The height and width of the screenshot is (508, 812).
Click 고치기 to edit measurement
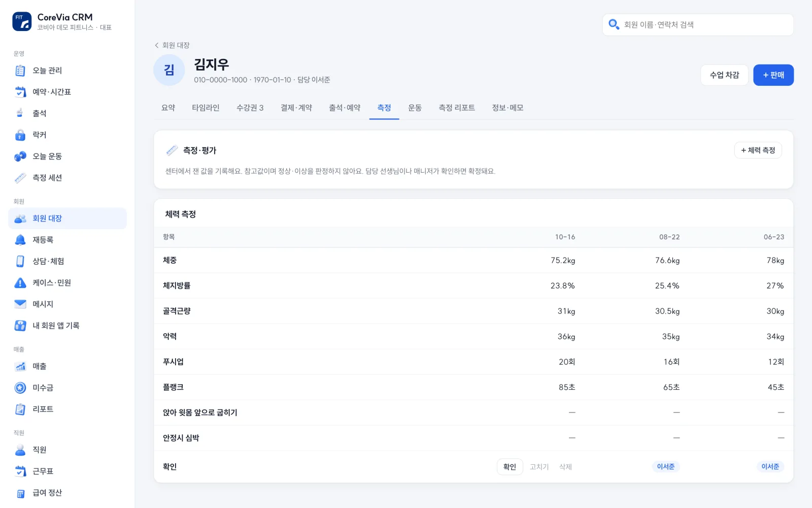[539, 467]
